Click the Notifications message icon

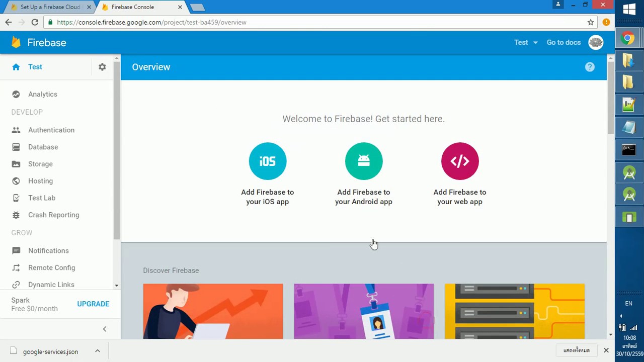(x=16, y=250)
